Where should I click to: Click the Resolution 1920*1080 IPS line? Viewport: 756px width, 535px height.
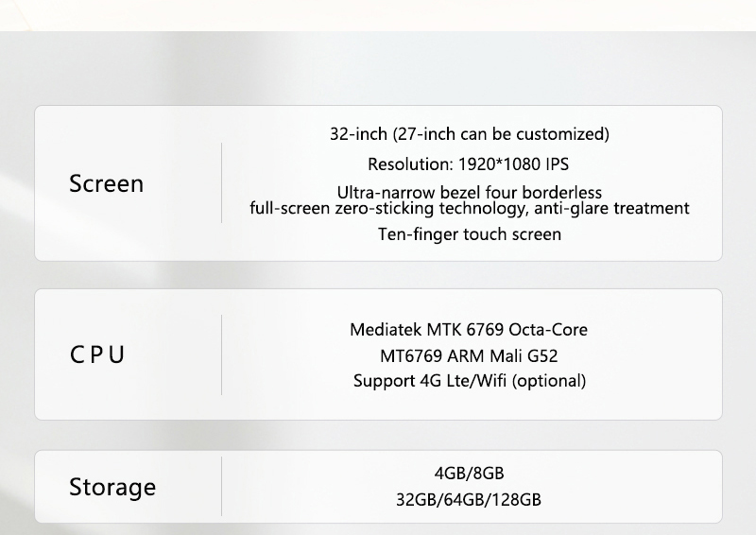468,164
